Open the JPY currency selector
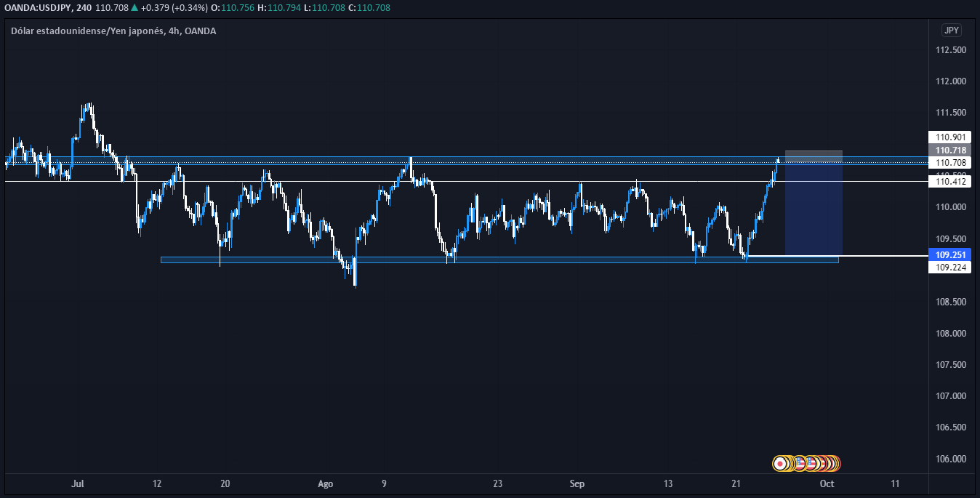Screen dimensions: 980x498 click(950, 30)
